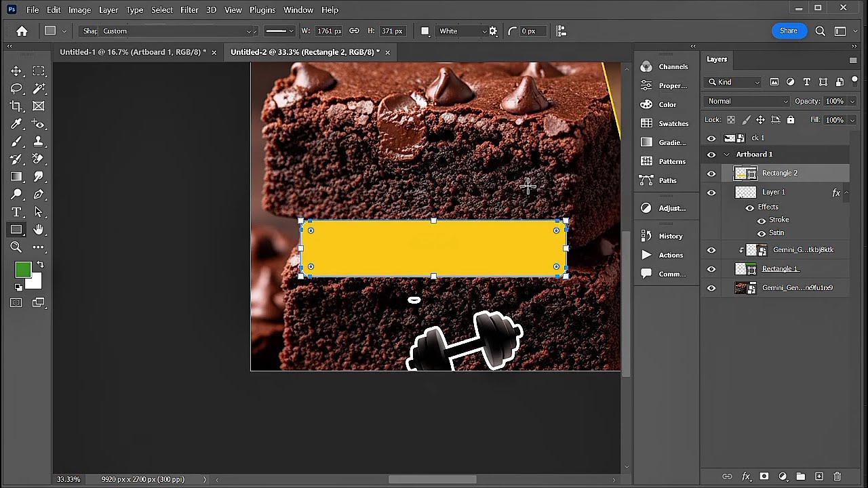Viewport: 868px width, 488px height.
Task: Add a layer style with fx button
Action: tap(746, 476)
